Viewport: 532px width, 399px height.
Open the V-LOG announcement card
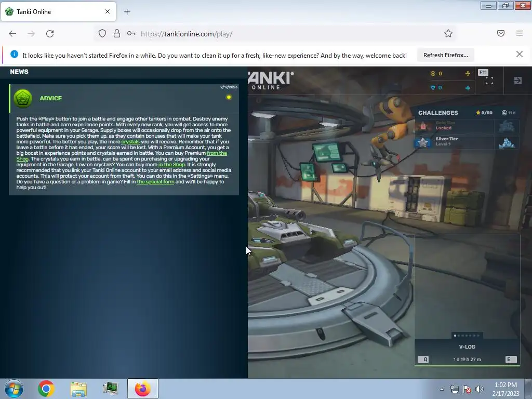(x=467, y=299)
